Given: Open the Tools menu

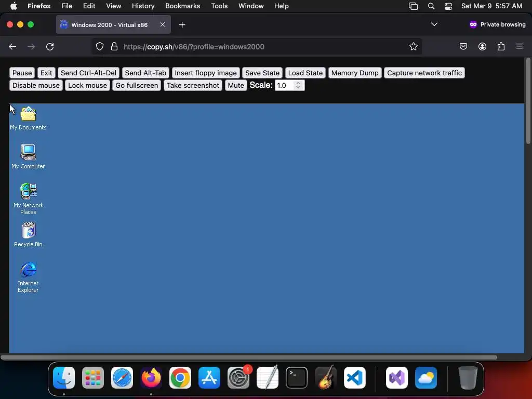Looking at the screenshot, I should coord(219,6).
